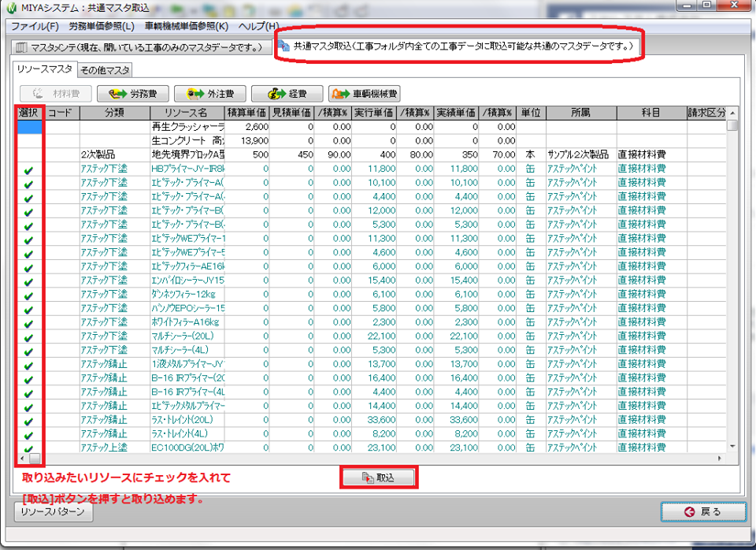Click the 実績単価 column header

point(457,113)
